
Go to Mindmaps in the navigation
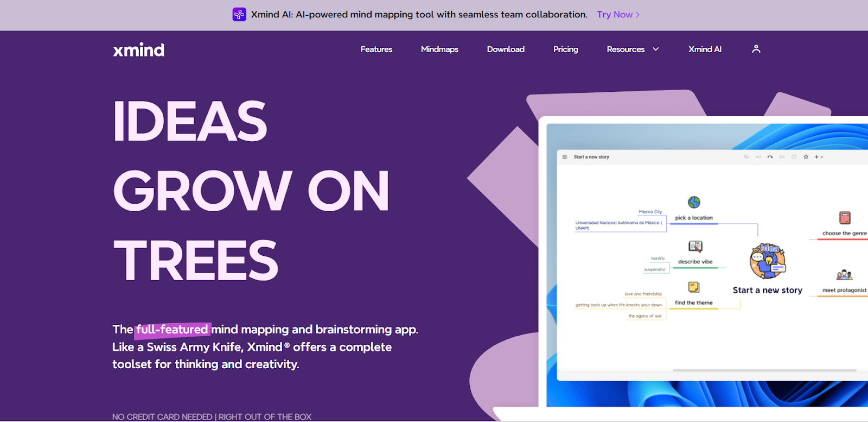(x=439, y=49)
